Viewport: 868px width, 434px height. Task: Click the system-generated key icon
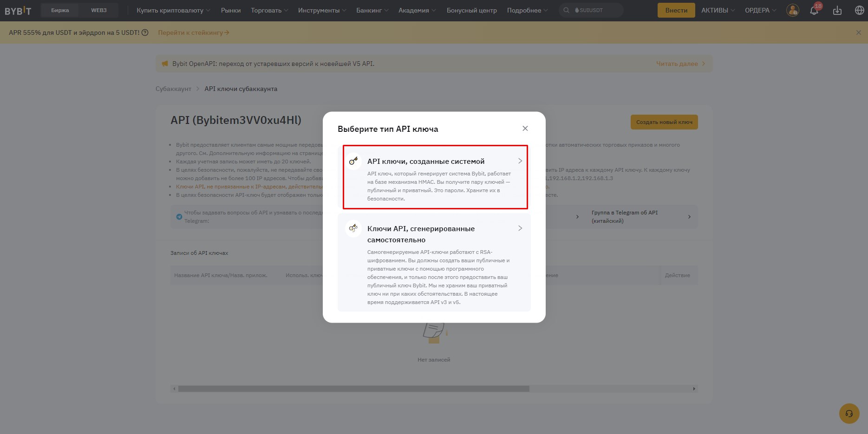tap(353, 161)
